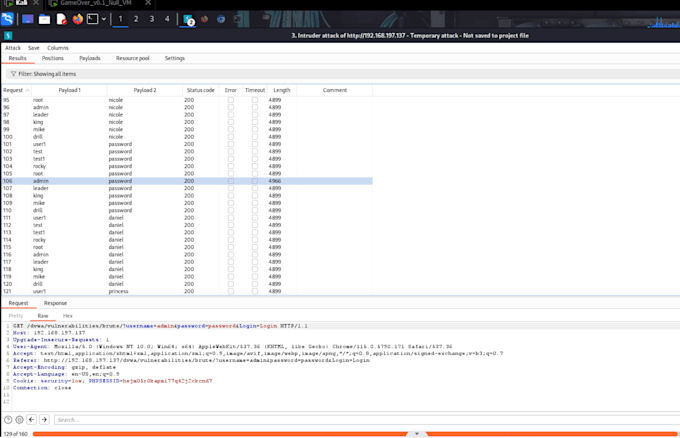This screenshot has width=680, height=438.
Task: Go to next search match arrow
Action: point(44,420)
